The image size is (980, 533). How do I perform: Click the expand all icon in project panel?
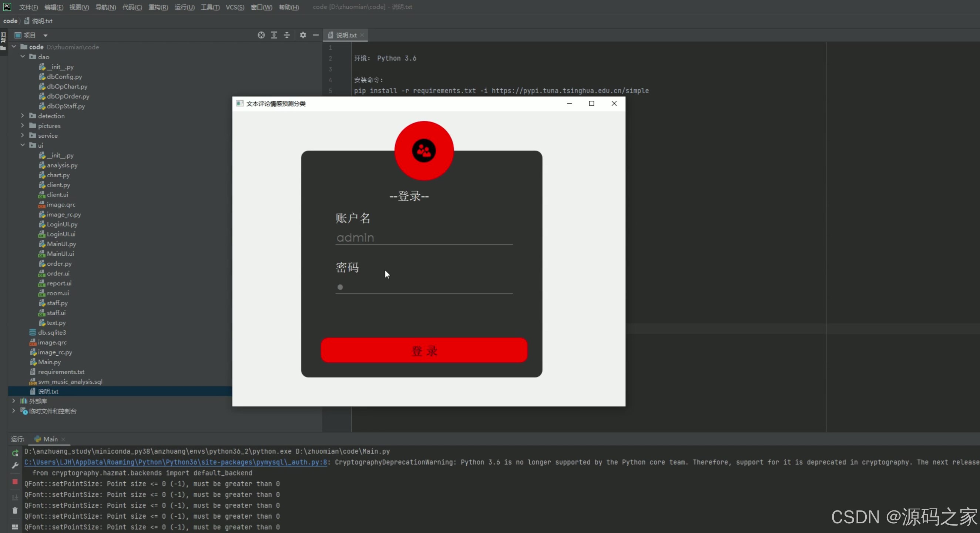pos(274,35)
